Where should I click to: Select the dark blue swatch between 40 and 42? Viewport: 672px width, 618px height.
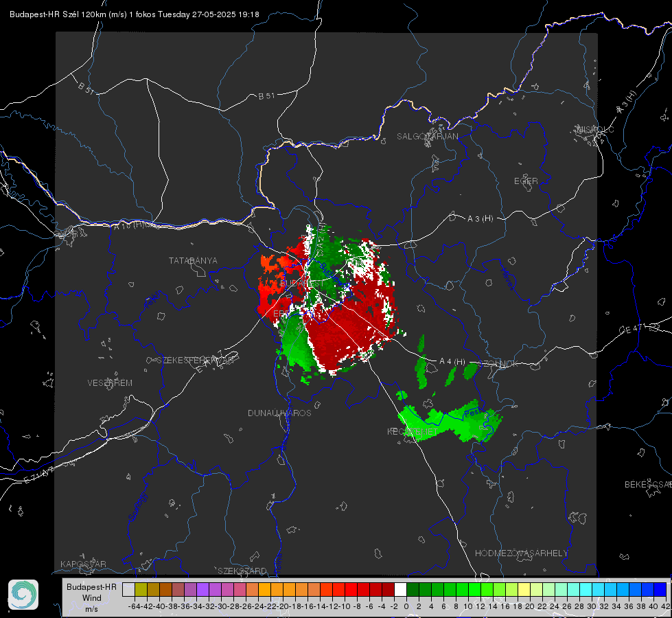660,589
